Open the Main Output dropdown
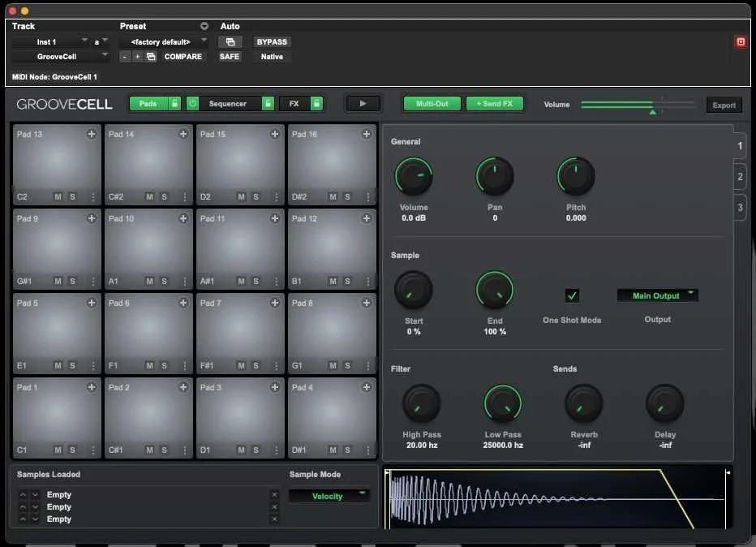This screenshot has height=547, width=756. (x=657, y=295)
